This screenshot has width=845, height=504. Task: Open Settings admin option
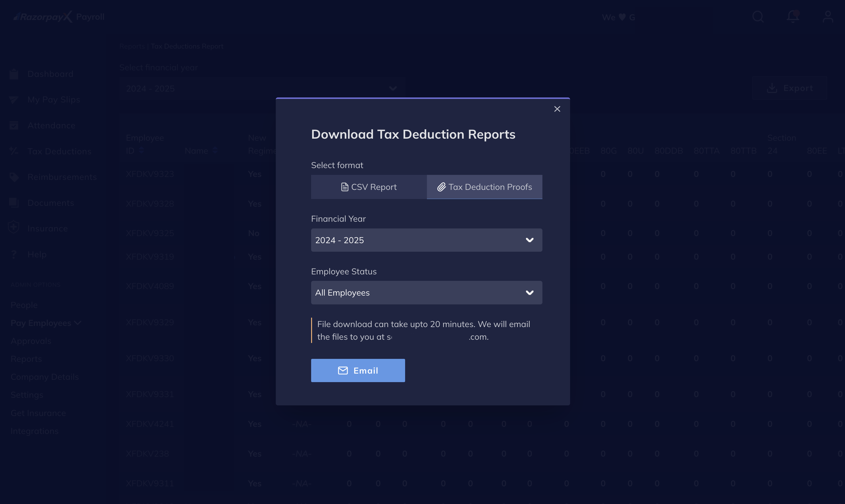pyautogui.click(x=27, y=395)
